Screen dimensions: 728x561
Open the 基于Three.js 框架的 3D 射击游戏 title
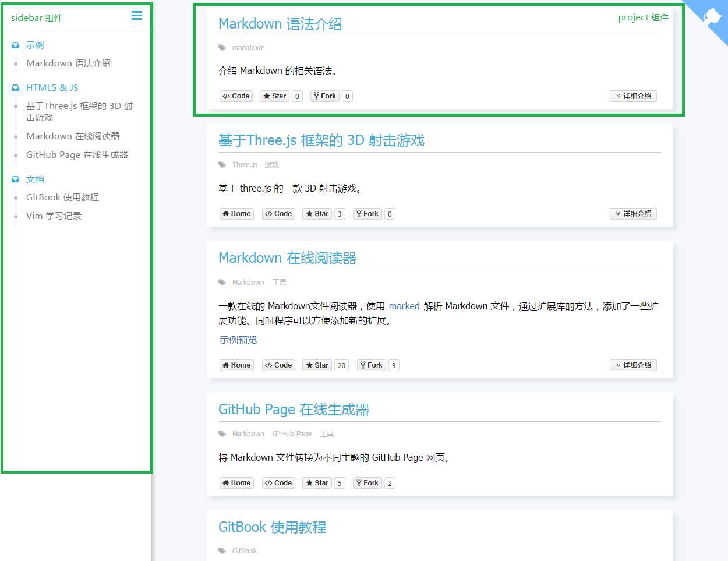click(321, 140)
